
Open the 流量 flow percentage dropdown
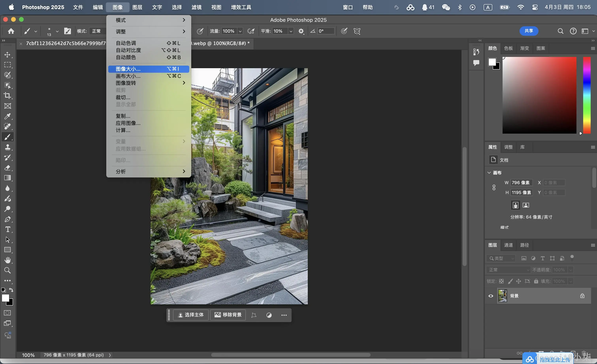[x=240, y=31]
